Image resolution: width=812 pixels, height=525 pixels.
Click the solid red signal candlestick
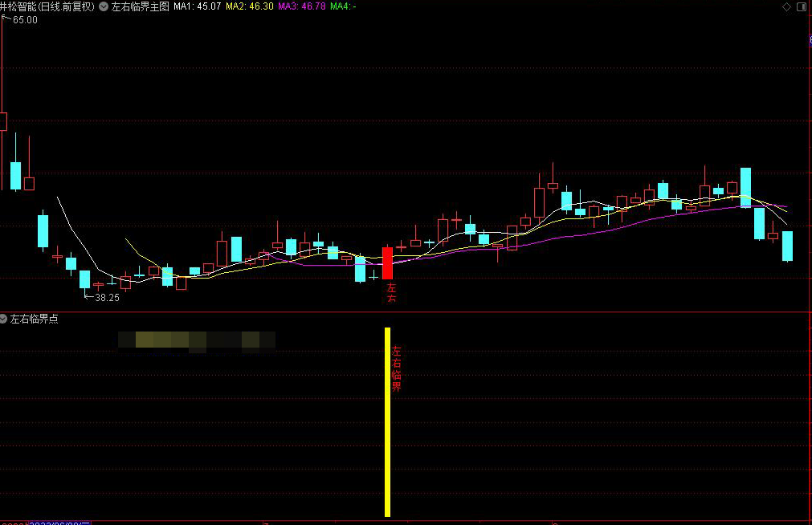(x=387, y=263)
